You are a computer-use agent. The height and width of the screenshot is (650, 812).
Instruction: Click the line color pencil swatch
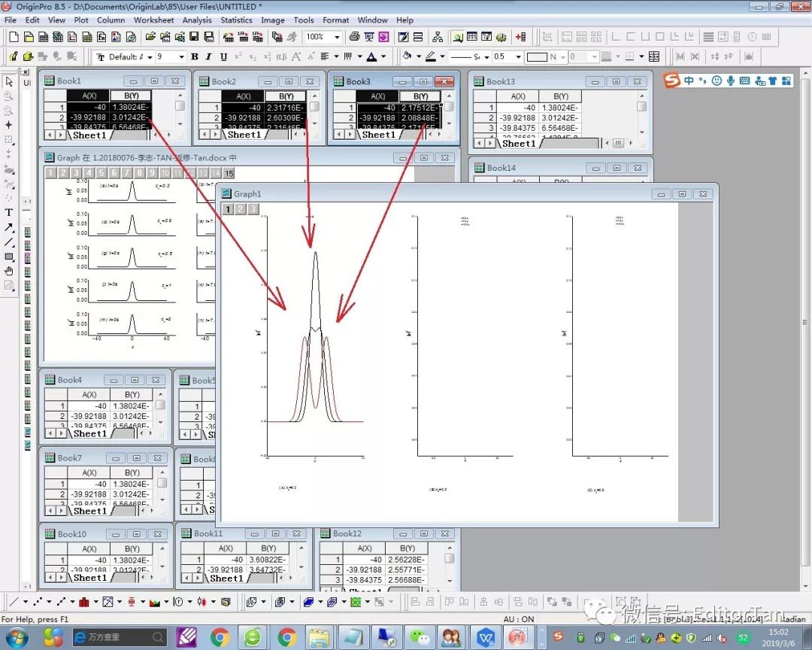coord(431,56)
